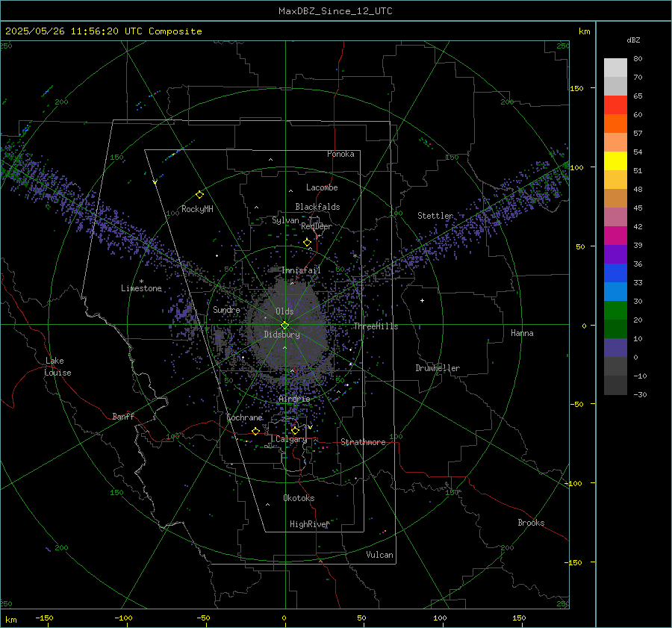672x628 pixels.
Task: Click the ThreeHills label
Action: (376, 326)
